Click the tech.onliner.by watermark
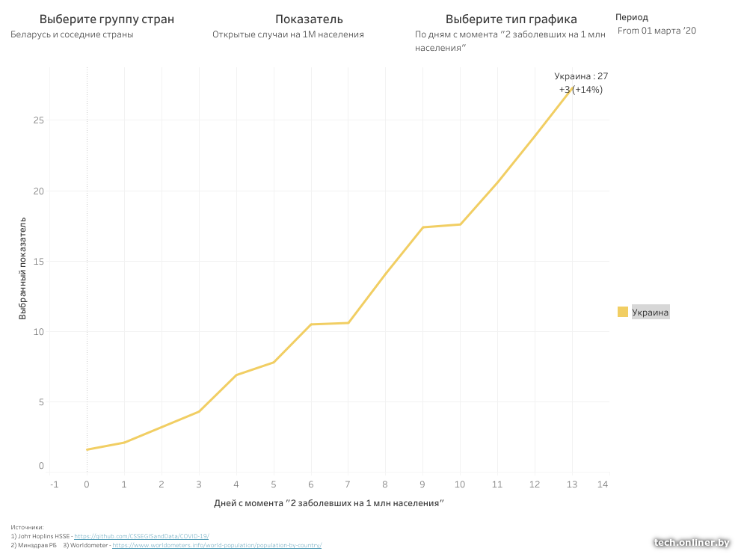 (691, 543)
